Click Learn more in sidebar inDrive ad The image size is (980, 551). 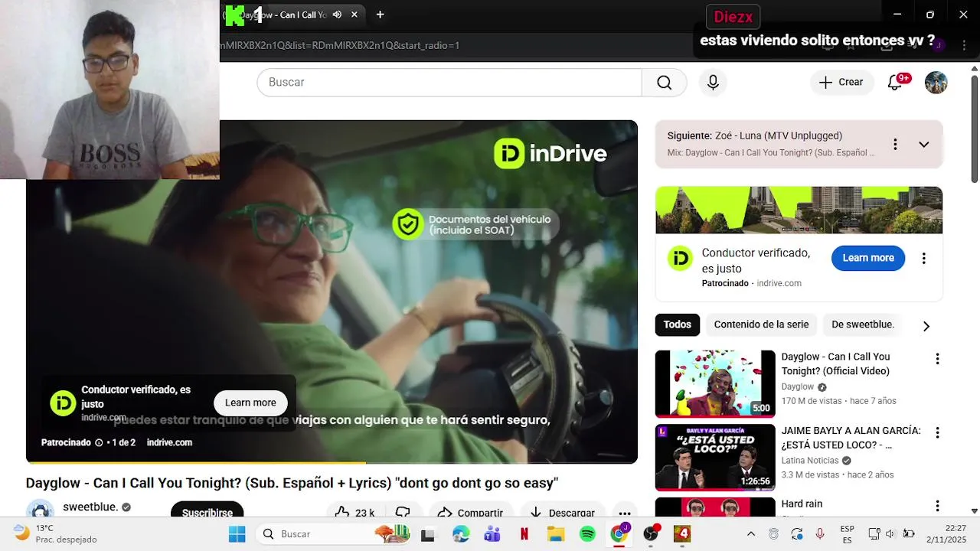(868, 258)
